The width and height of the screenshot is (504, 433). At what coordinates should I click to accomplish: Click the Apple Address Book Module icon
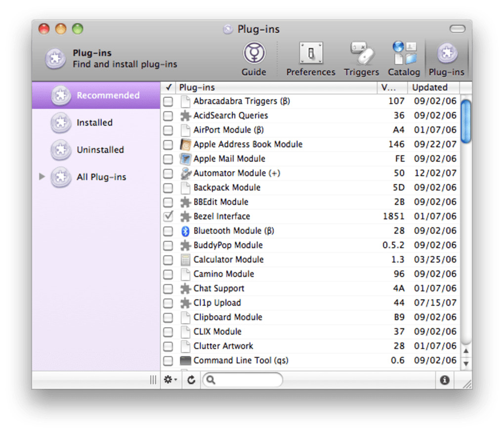185,145
